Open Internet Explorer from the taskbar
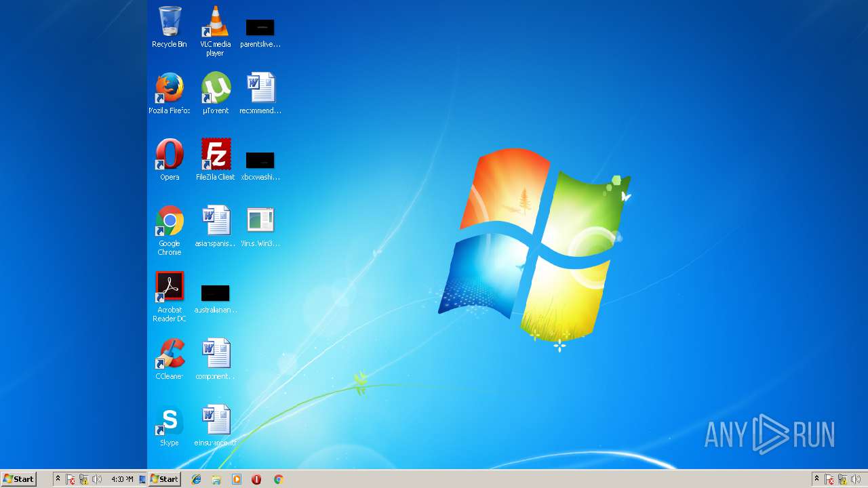The image size is (868, 488). pyautogui.click(x=196, y=479)
